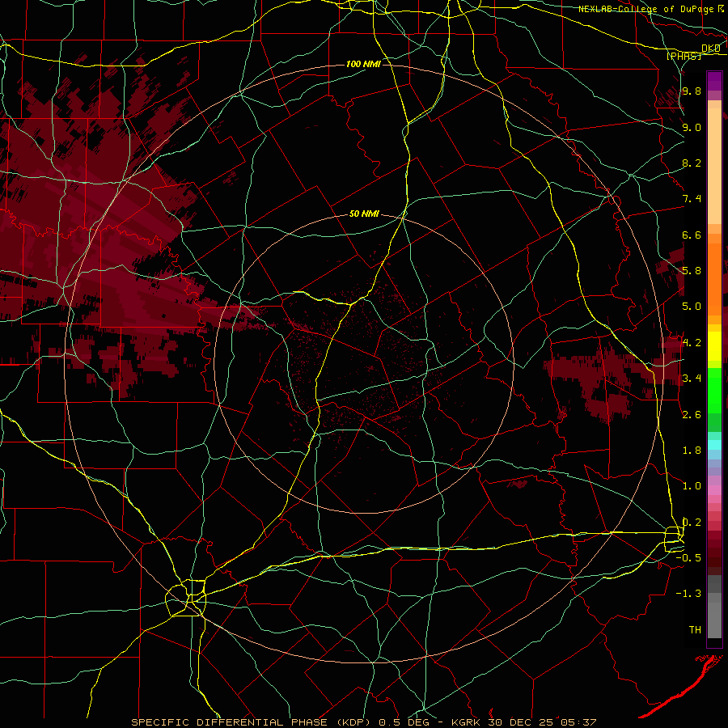
Task: Click the bright green band of color bar
Action: (x=714, y=391)
